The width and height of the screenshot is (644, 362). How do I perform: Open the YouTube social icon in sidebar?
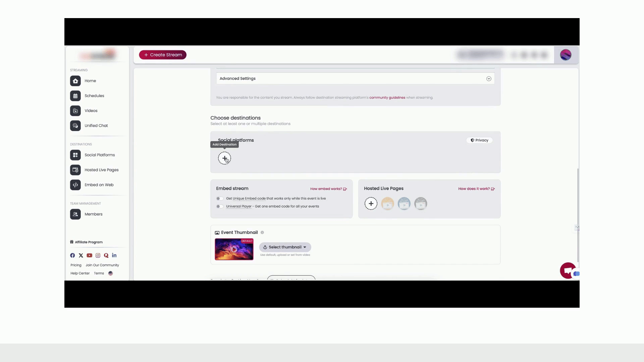[x=89, y=255]
